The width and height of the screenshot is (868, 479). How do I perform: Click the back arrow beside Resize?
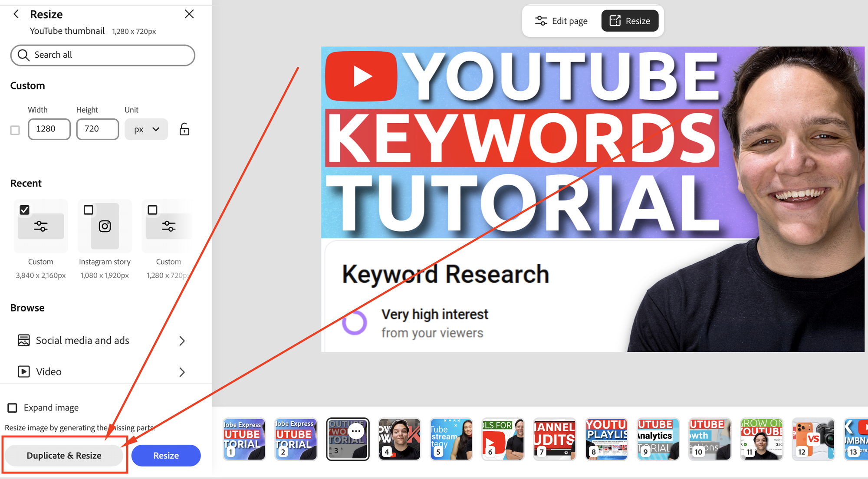tap(16, 14)
